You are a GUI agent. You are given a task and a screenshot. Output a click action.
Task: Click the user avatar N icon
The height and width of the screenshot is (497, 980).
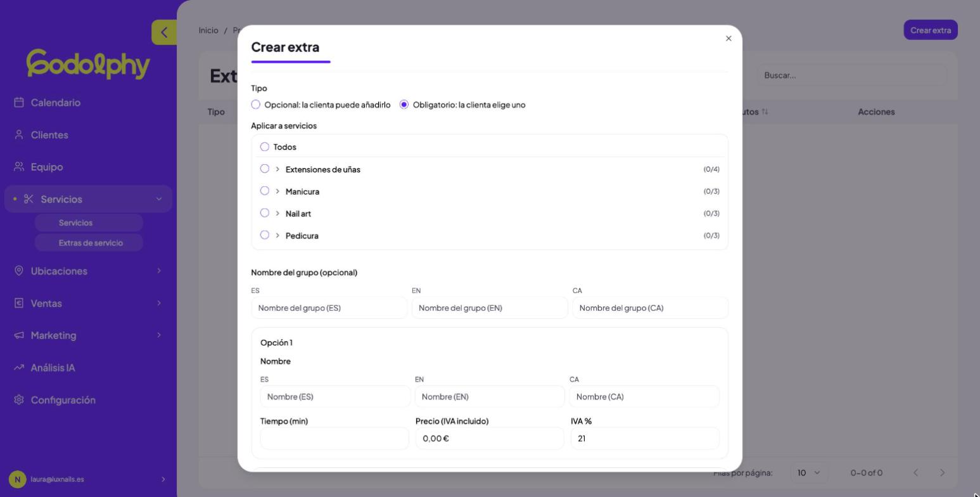pyautogui.click(x=18, y=479)
